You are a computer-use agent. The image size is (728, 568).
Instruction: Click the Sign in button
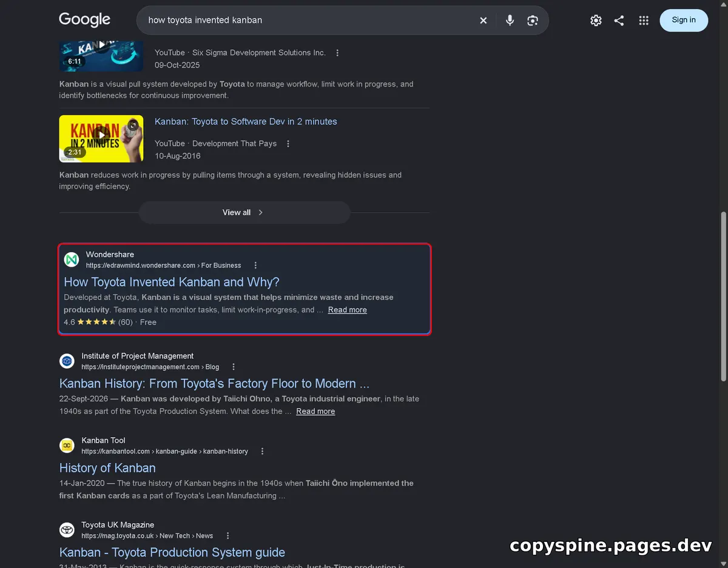pyautogui.click(x=684, y=20)
